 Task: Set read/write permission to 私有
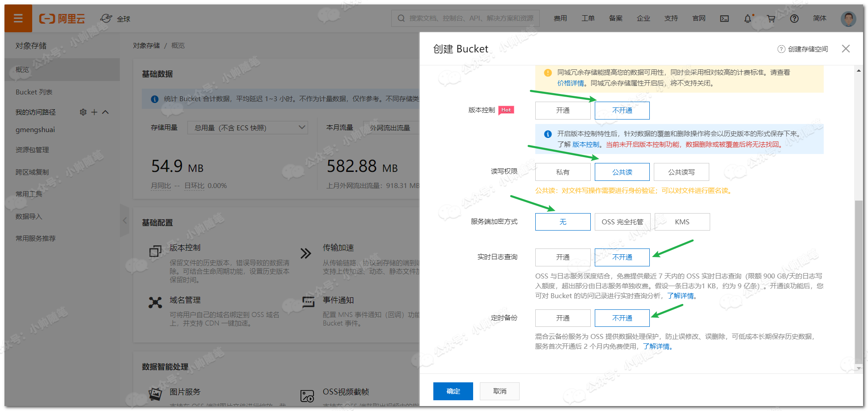click(563, 172)
